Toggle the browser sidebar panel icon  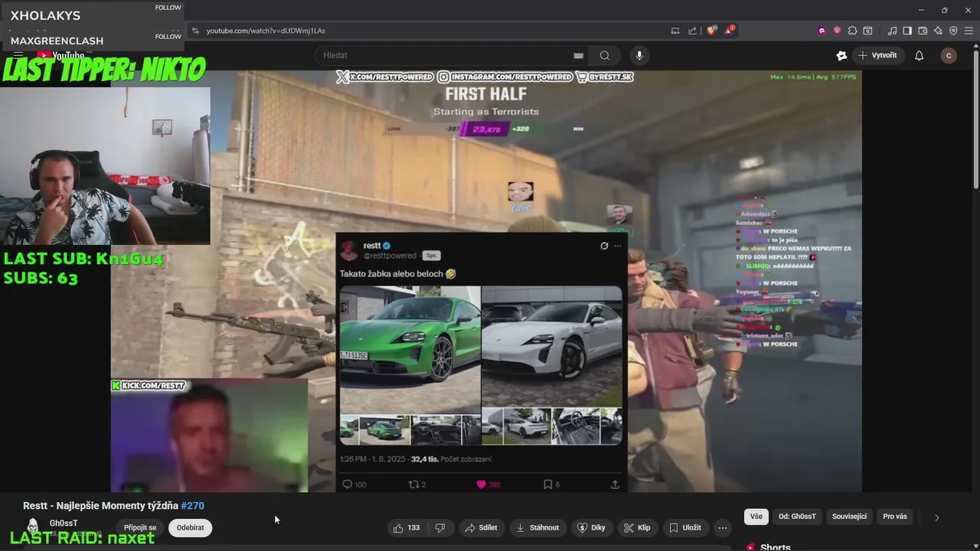(907, 31)
